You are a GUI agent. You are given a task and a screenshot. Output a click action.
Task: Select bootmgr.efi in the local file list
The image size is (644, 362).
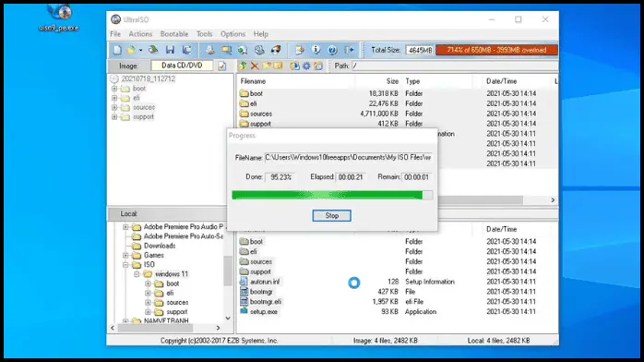pos(266,302)
